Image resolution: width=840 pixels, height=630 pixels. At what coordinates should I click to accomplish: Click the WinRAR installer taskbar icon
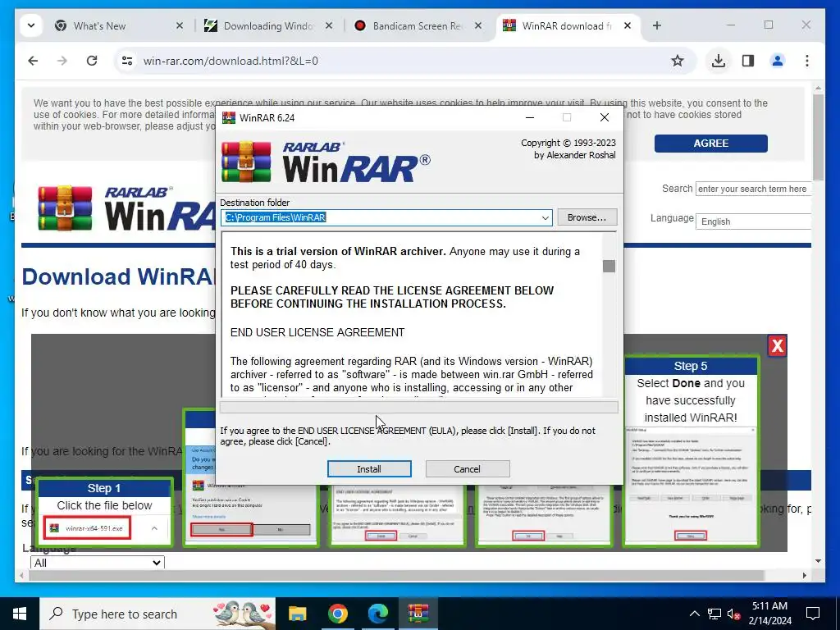click(x=418, y=614)
